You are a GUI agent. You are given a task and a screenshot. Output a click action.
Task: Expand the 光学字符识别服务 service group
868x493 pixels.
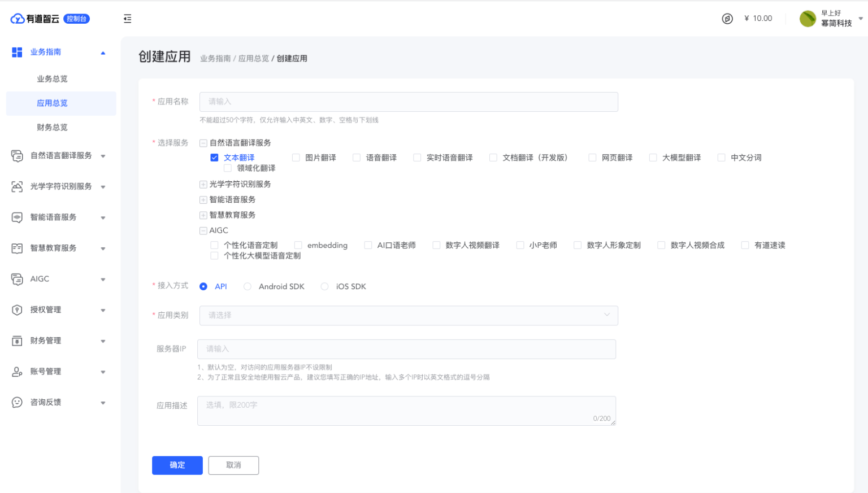pyautogui.click(x=203, y=184)
